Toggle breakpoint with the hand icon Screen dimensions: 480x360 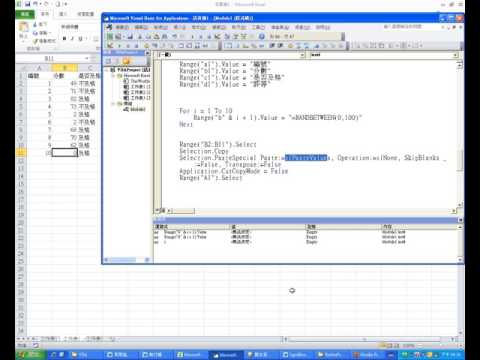click(x=291, y=46)
